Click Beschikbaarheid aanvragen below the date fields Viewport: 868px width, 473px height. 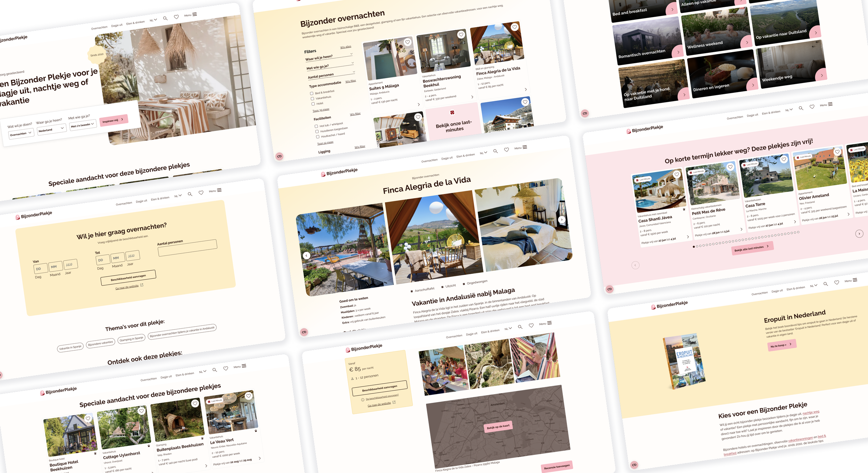(x=128, y=277)
